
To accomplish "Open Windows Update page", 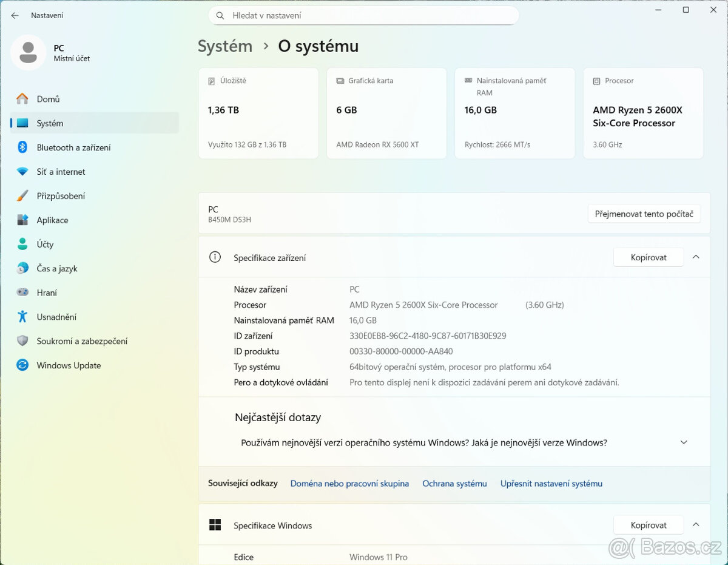I will click(x=69, y=365).
